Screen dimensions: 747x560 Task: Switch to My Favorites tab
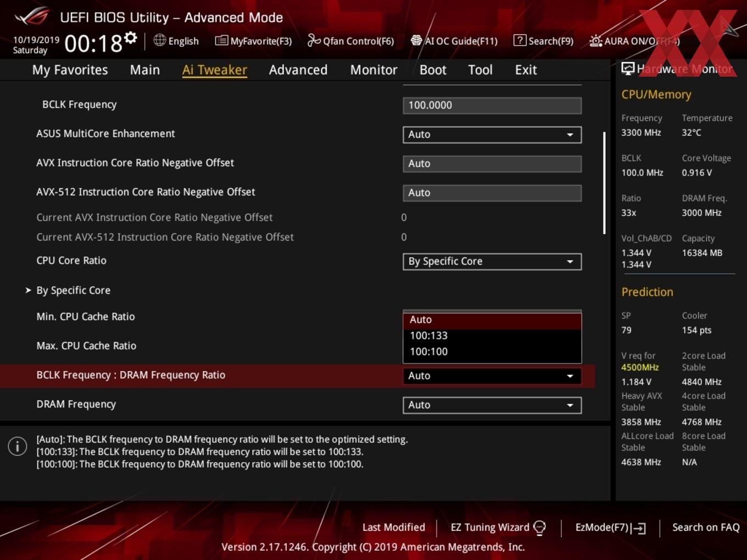tap(70, 70)
